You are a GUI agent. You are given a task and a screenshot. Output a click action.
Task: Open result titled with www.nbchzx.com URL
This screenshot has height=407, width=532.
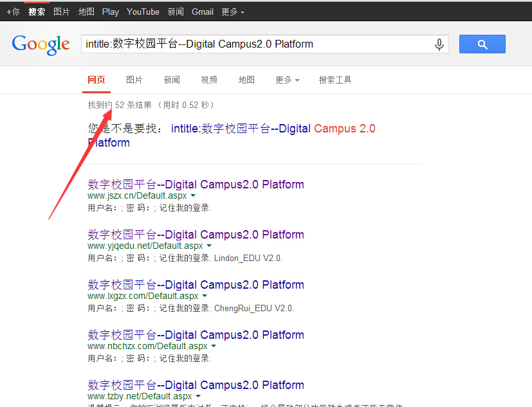click(196, 335)
